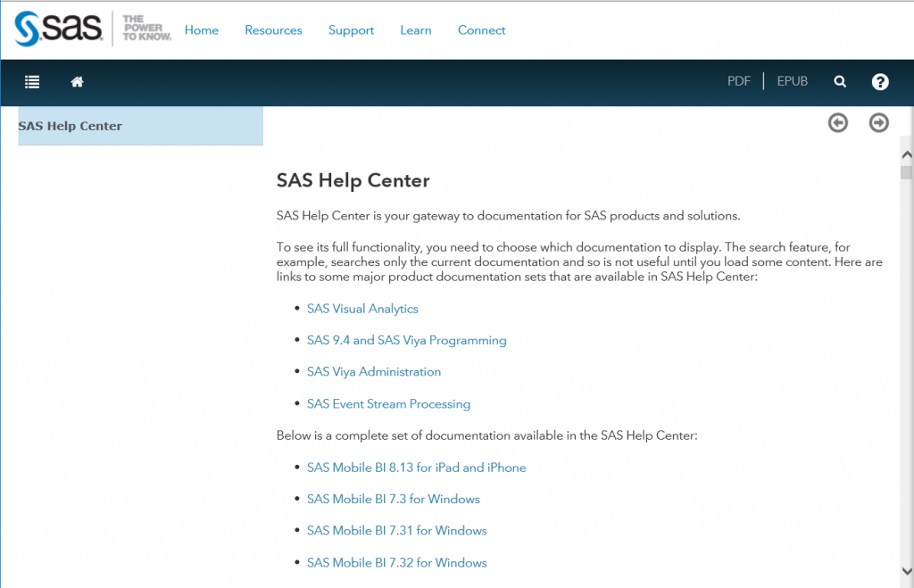The height and width of the screenshot is (588, 914).
Task: Open help via the question mark icon
Action: click(x=880, y=82)
